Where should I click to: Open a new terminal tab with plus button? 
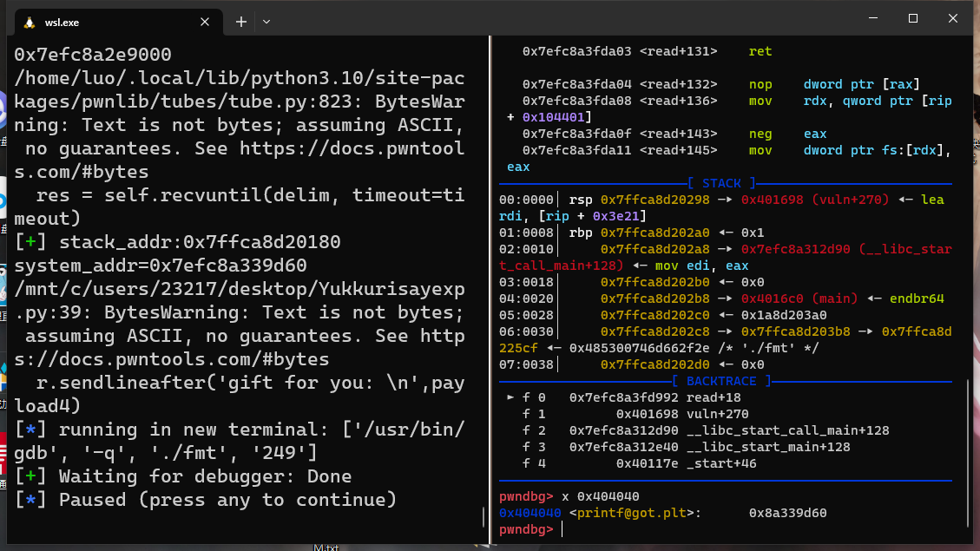pos(241,22)
